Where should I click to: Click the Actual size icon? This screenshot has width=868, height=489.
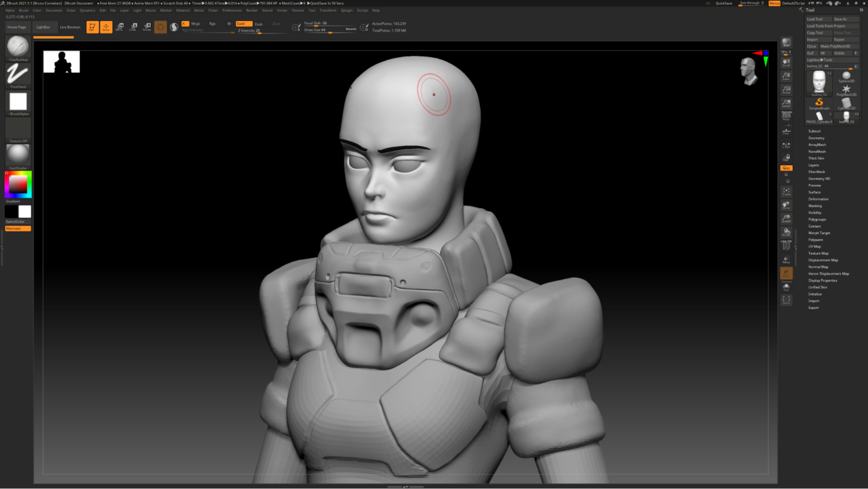point(786,89)
